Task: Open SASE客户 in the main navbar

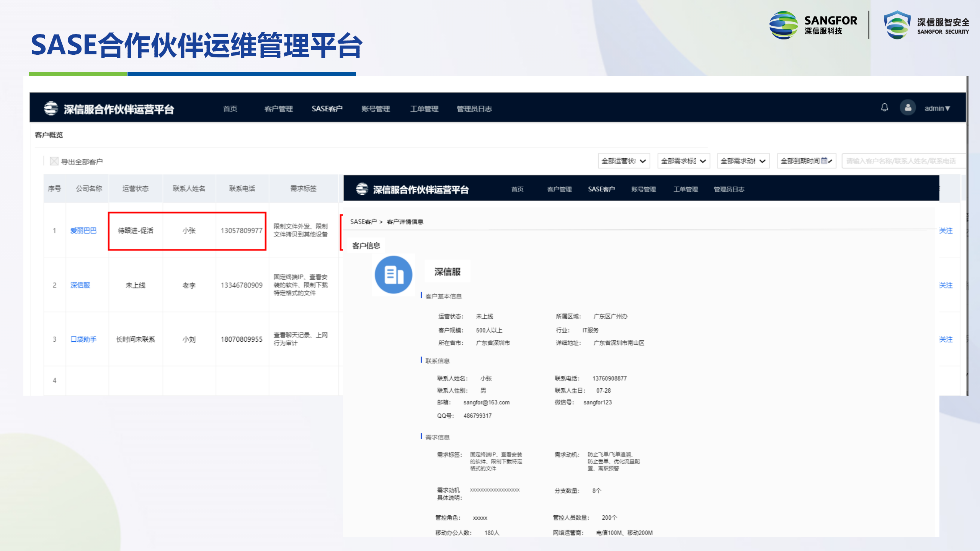Action: (x=327, y=109)
